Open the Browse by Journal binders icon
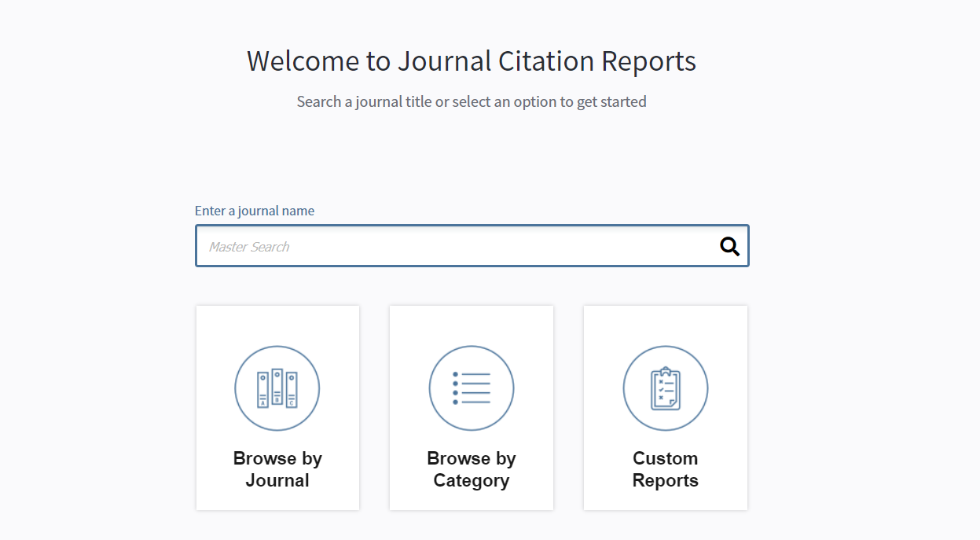Image resolution: width=980 pixels, height=540 pixels. coord(277,388)
